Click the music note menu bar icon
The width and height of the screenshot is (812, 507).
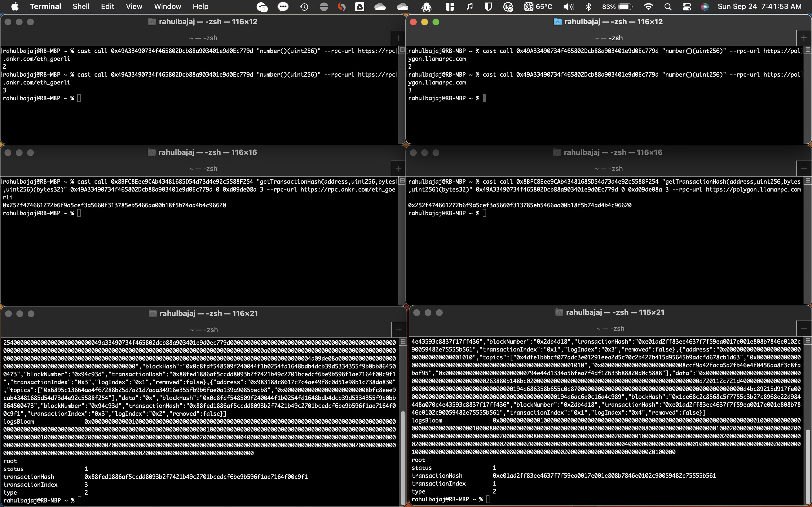tap(469, 7)
